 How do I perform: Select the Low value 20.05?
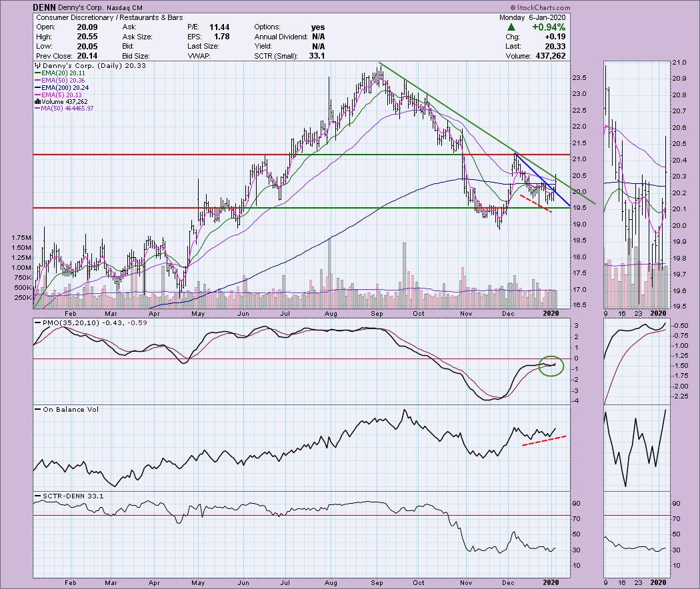click(x=87, y=47)
